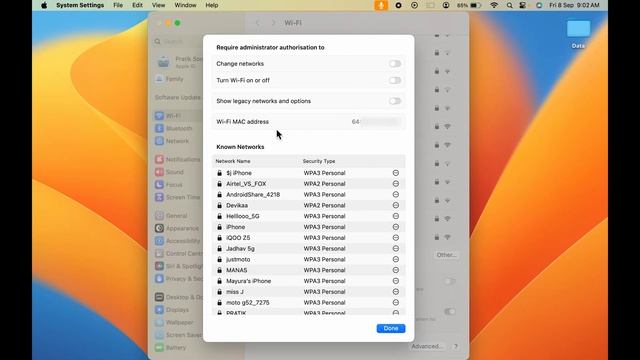This screenshot has height=360, width=640.
Task: Remove Mayura's iPhone from known networks
Action: point(396,281)
